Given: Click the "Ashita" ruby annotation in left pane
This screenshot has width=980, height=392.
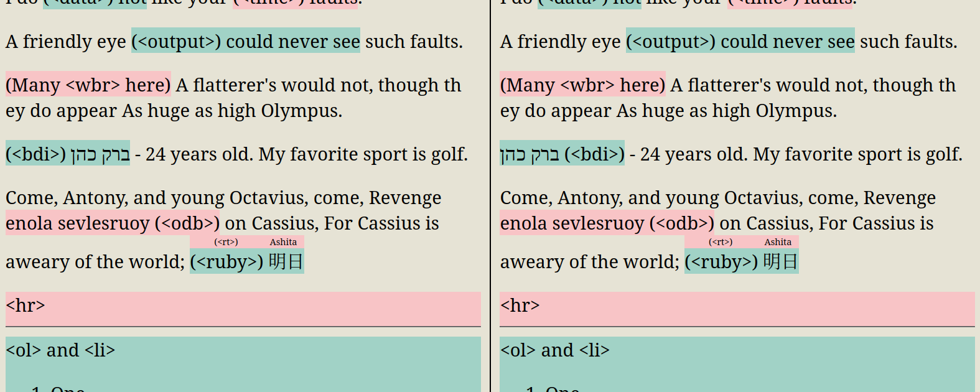Looking at the screenshot, I should click(283, 242).
